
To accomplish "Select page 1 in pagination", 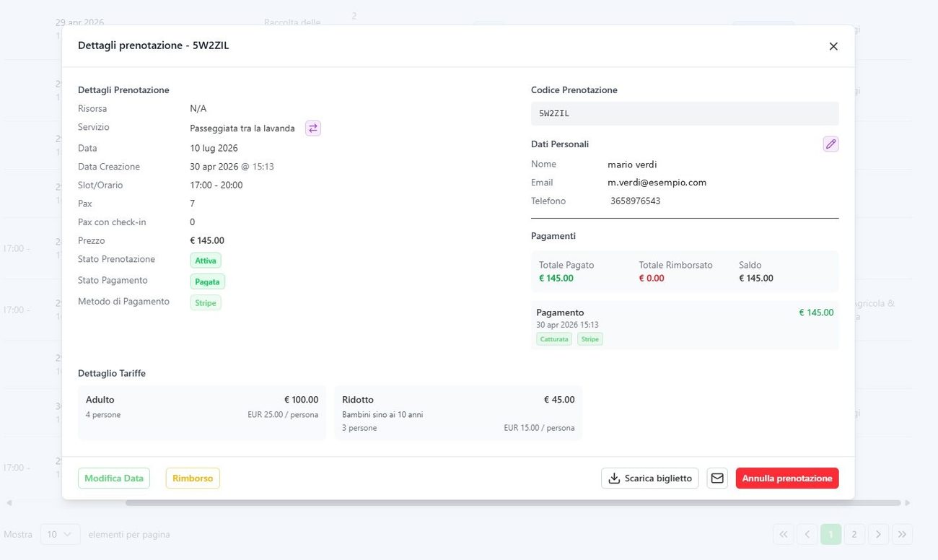I will [x=830, y=535].
